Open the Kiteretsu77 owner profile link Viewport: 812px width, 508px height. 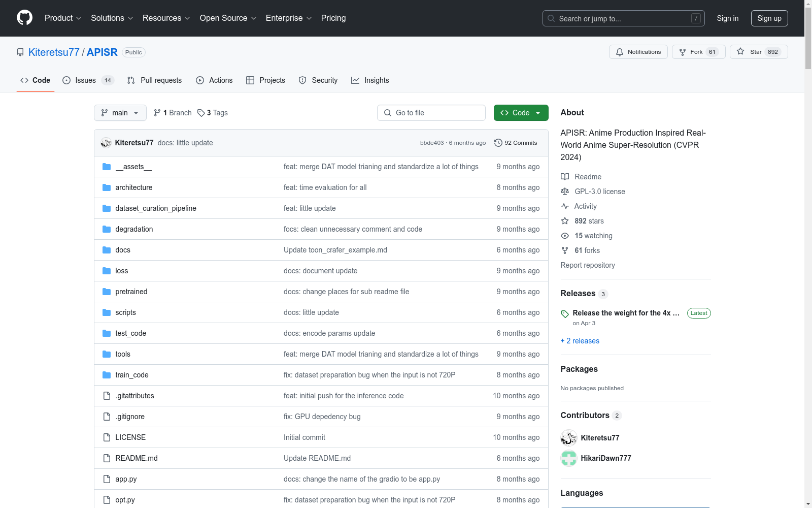[x=54, y=52]
